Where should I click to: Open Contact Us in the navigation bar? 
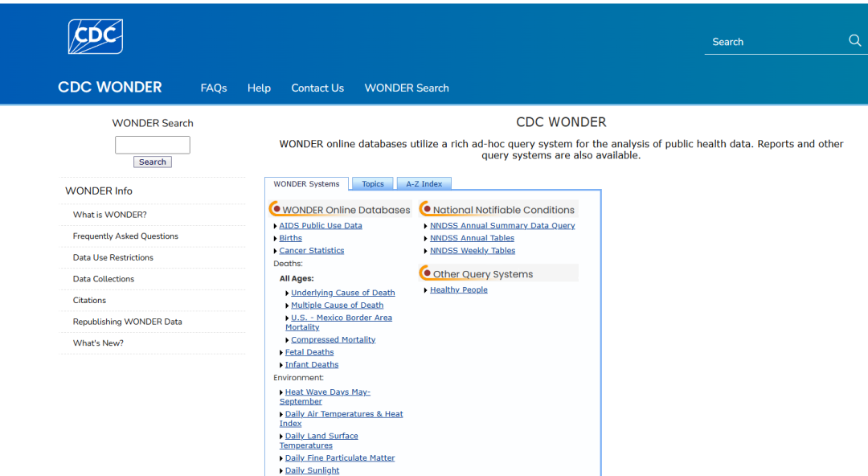click(317, 88)
